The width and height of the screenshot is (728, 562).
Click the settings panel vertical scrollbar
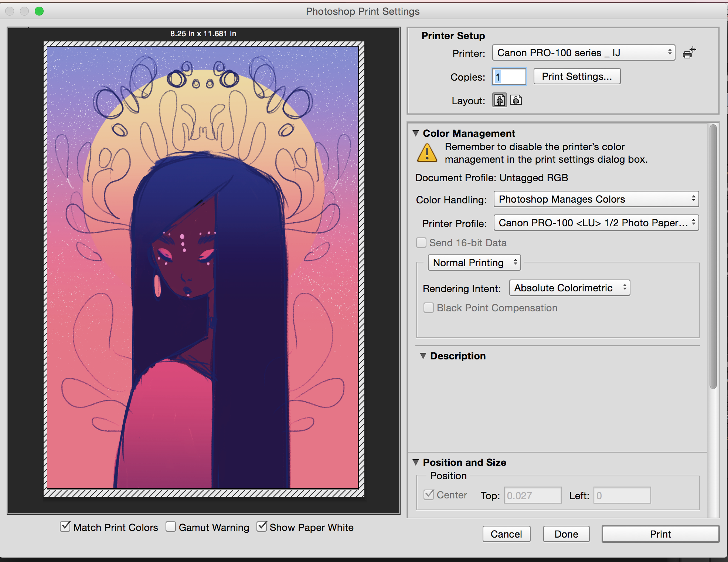713,257
